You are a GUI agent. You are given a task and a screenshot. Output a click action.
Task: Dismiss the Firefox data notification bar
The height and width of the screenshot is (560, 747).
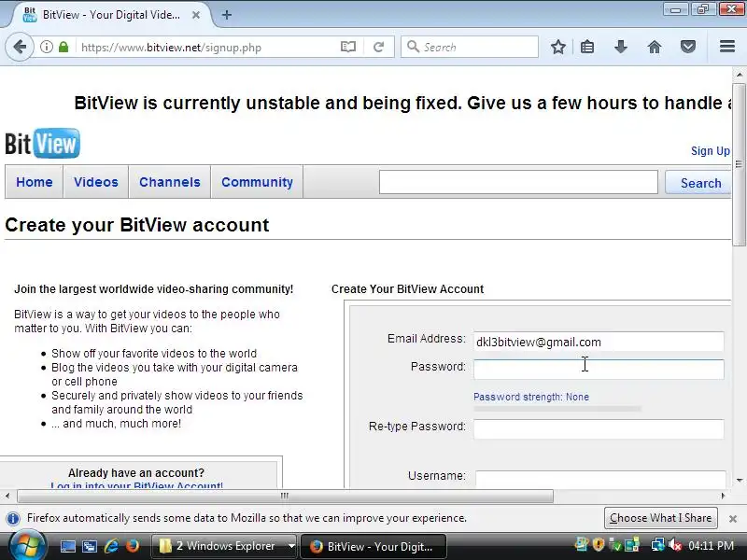[x=733, y=519]
